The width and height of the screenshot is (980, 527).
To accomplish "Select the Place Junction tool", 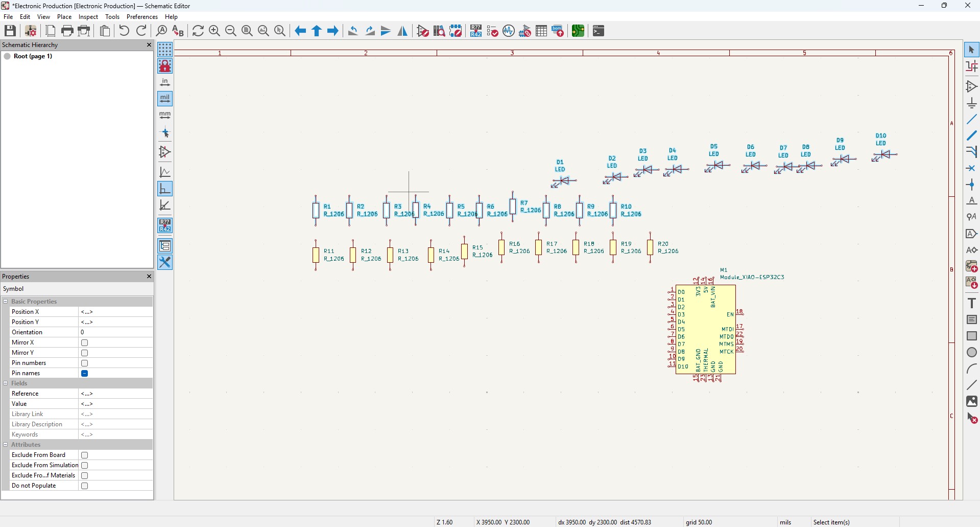I will pos(972,185).
